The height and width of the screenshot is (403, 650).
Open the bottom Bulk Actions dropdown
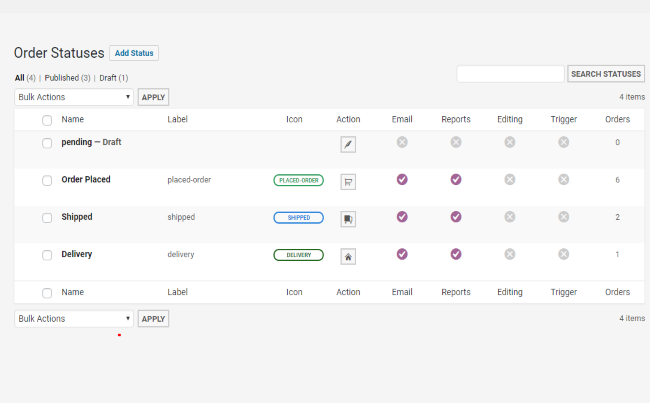point(74,319)
